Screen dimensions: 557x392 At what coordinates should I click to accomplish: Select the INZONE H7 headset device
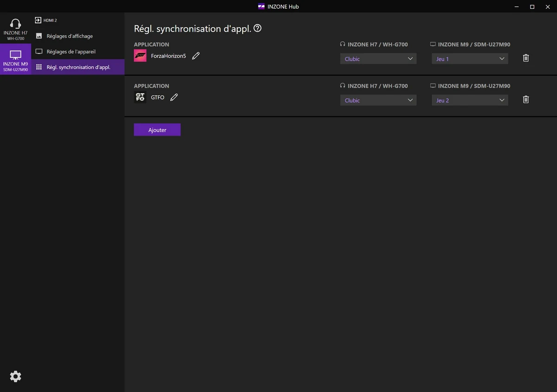(x=15, y=28)
